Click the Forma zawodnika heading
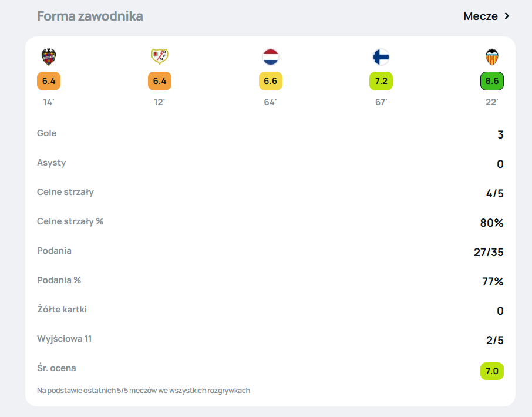This screenshot has height=417, width=532. 90,16
